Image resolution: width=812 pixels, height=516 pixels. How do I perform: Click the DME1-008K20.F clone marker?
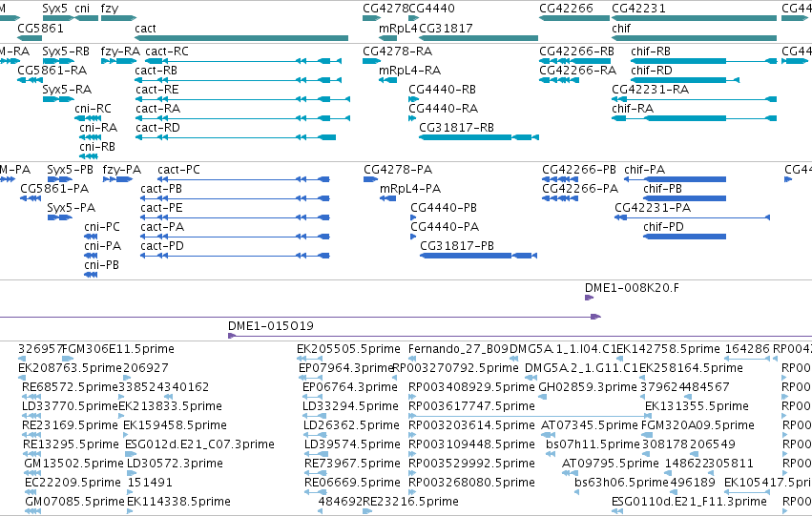point(589,298)
